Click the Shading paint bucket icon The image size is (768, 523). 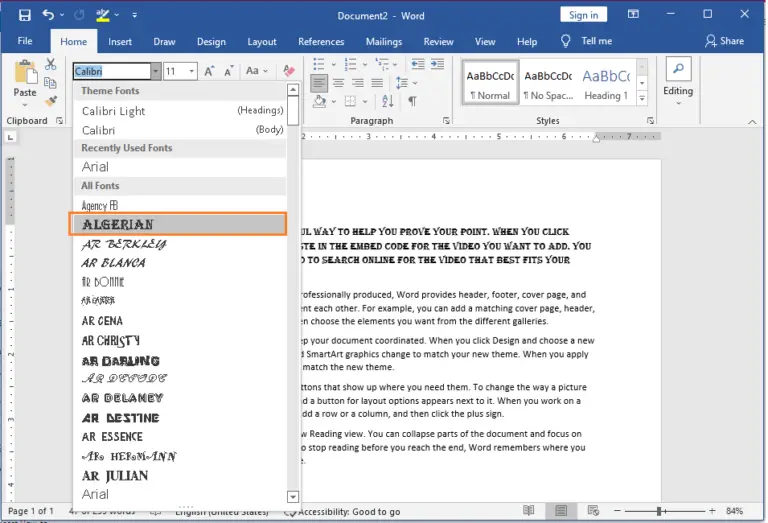point(319,101)
